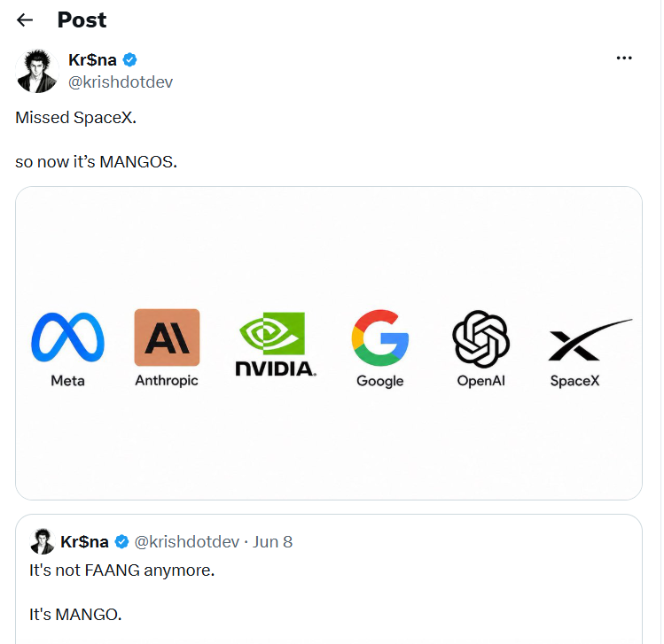Open the @krishdotdev handle link
Viewport: 664px width, 644px height.
pyautogui.click(x=121, y=82)
